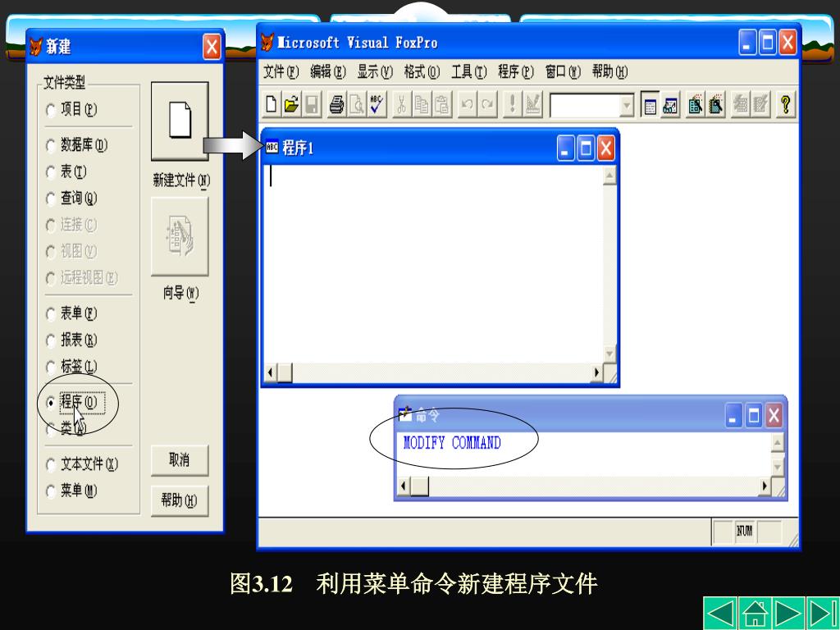Viewport: 840px width, 630px height.
Task: Open the toolbar database combo box dropdown
Action: click(626, 106)
